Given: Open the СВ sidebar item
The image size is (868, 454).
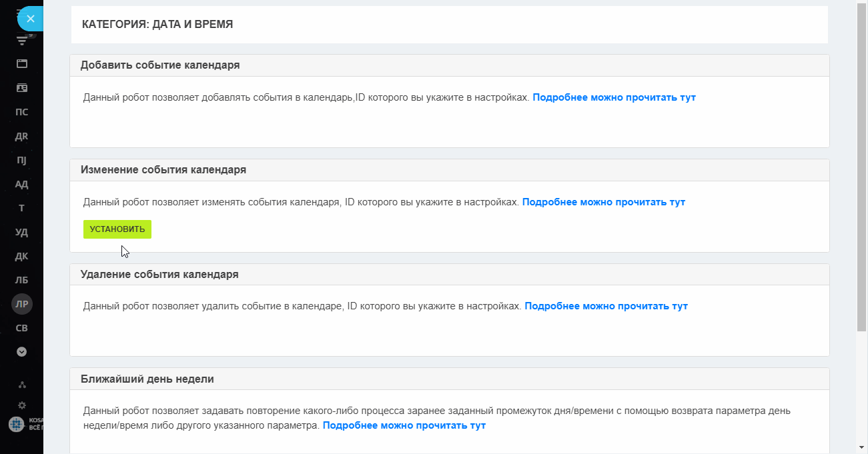Looking at the screenshot, I should [x=22, y=328].
